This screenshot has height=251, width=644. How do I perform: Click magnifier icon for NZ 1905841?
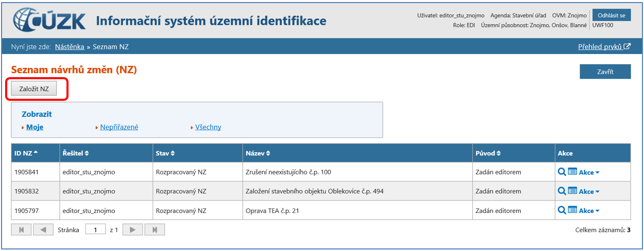[x=562, y=172]
